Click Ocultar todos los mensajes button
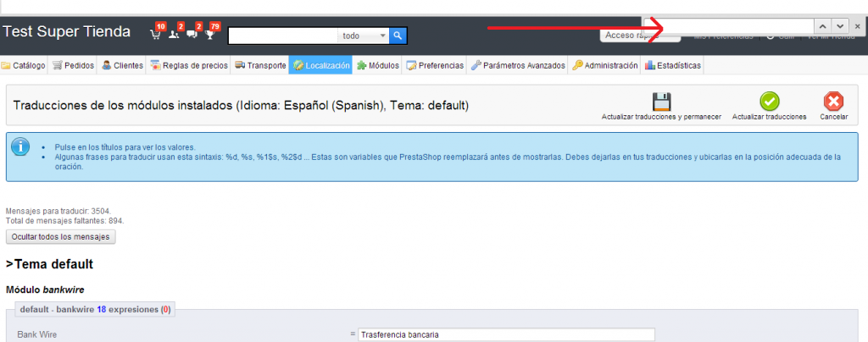Image resolution: width=868 pixels, height=342 pixels. click(61, 236)
